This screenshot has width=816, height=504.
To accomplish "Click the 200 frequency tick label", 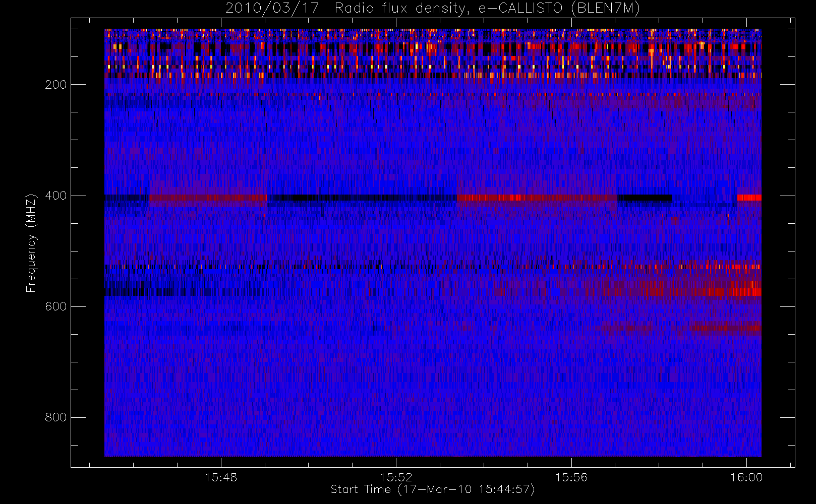I will (x=56, y=85).
